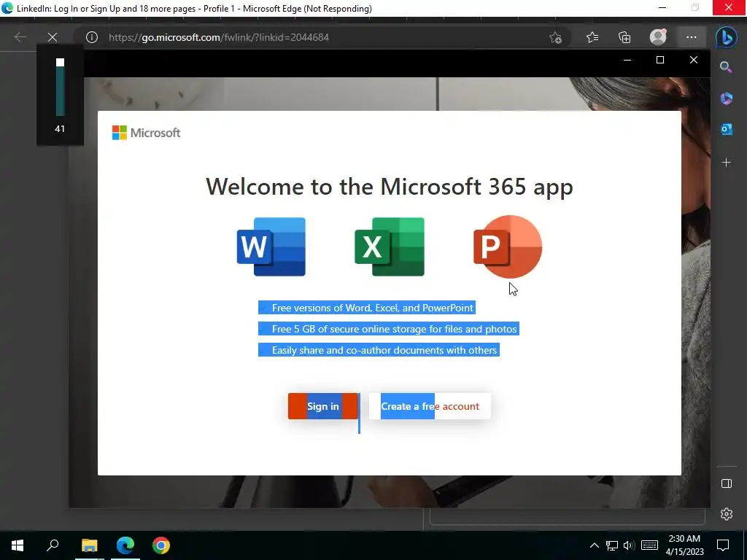Open Collections in Edge
Image resolution: width=747 pixels, height=560 pixels.
pos(624,37)
